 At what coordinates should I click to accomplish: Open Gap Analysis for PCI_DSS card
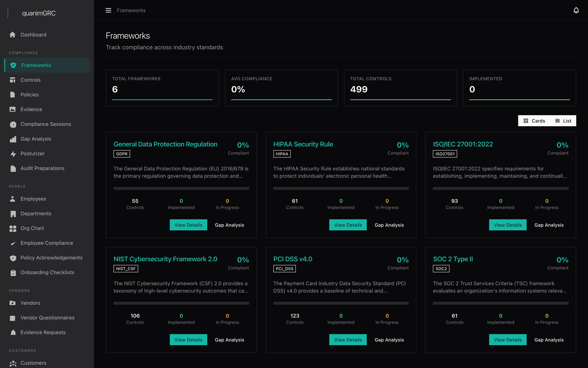[389, 340]
